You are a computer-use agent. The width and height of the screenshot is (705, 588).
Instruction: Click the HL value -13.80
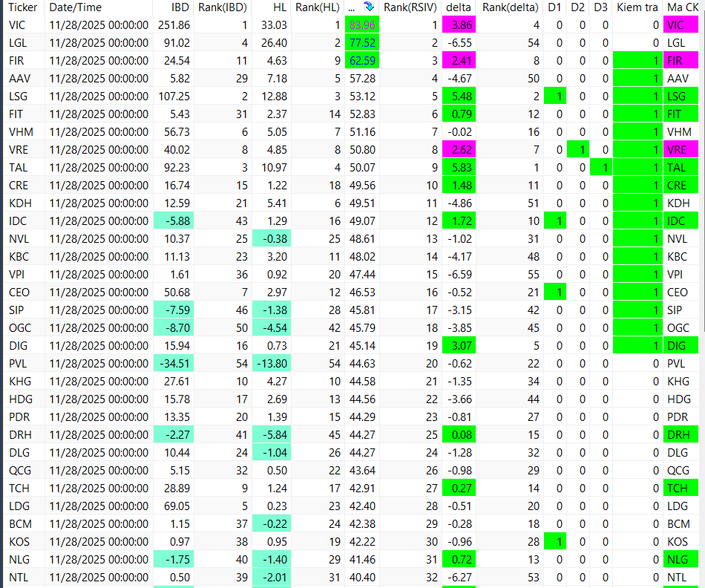pyautogui.click(x=272, y=364)
